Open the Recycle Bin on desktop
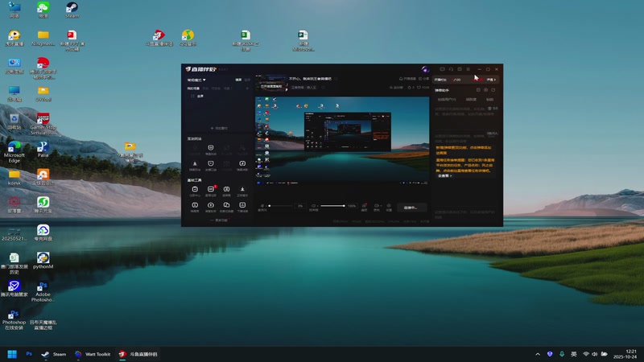The image size is (644, 362). click(14, 122)
